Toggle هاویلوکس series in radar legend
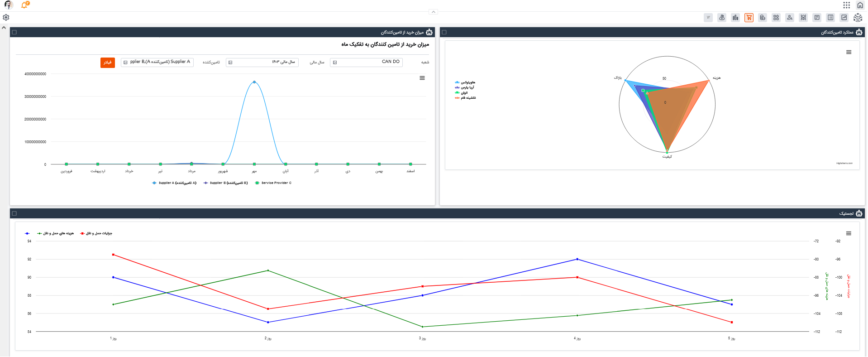868x357 pixels. (x=465, y=82)
